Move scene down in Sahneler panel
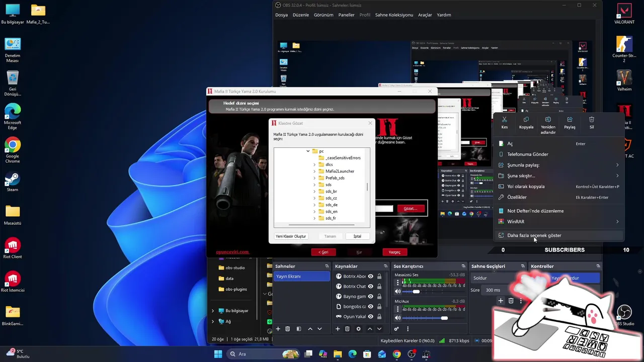Image resolution: width=644 pixels, height=362 pixels. (x=319, y=329)
